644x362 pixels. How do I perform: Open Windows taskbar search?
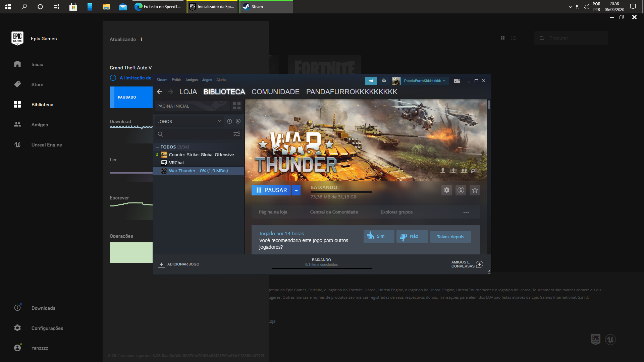(24, 7)
